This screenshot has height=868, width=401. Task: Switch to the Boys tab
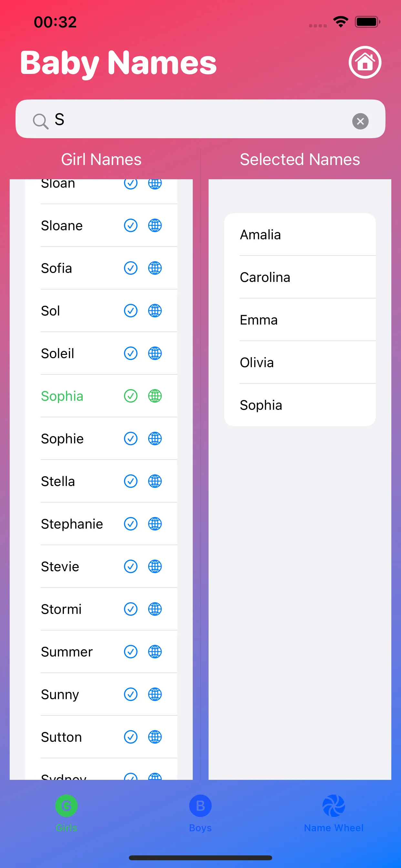pyautogui.click(x=200, y=812)
